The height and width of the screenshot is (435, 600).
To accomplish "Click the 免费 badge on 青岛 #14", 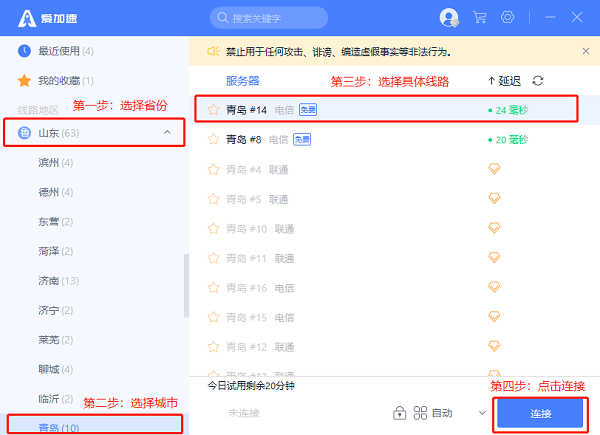I will tap(308, 110).
